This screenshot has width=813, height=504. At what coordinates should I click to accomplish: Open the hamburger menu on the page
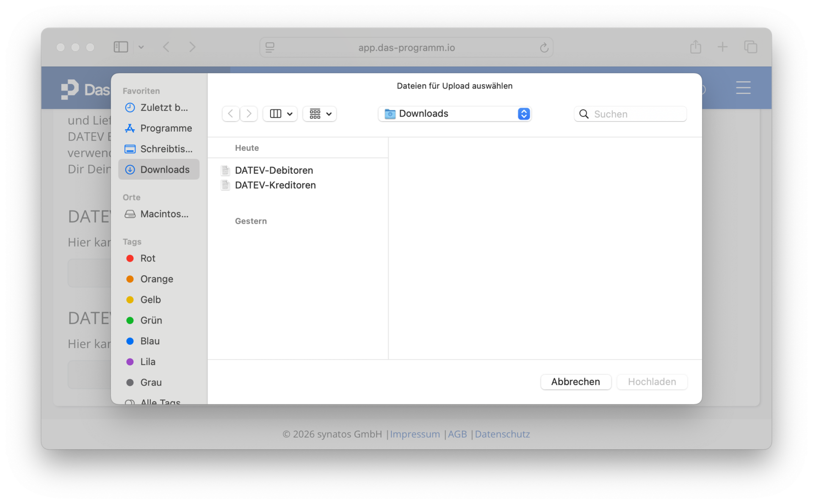coord(743,88)
